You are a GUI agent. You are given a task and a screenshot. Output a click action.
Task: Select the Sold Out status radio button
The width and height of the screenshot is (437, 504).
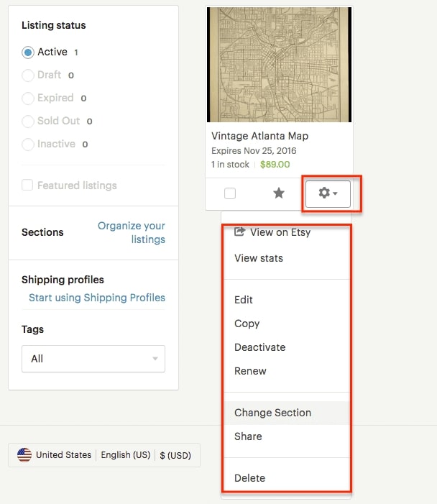pos(28,122)
